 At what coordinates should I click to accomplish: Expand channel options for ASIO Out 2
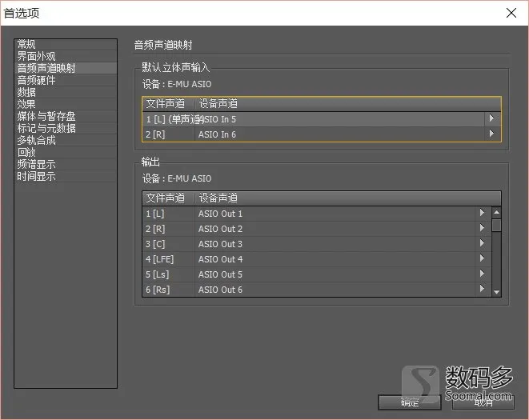(483, 228)
